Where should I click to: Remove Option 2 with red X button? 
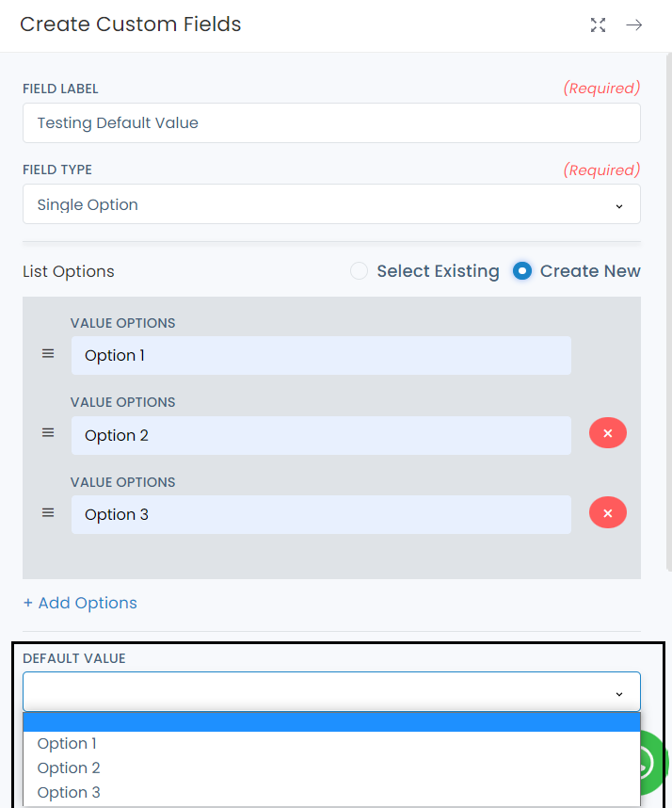tap(607, 433)
